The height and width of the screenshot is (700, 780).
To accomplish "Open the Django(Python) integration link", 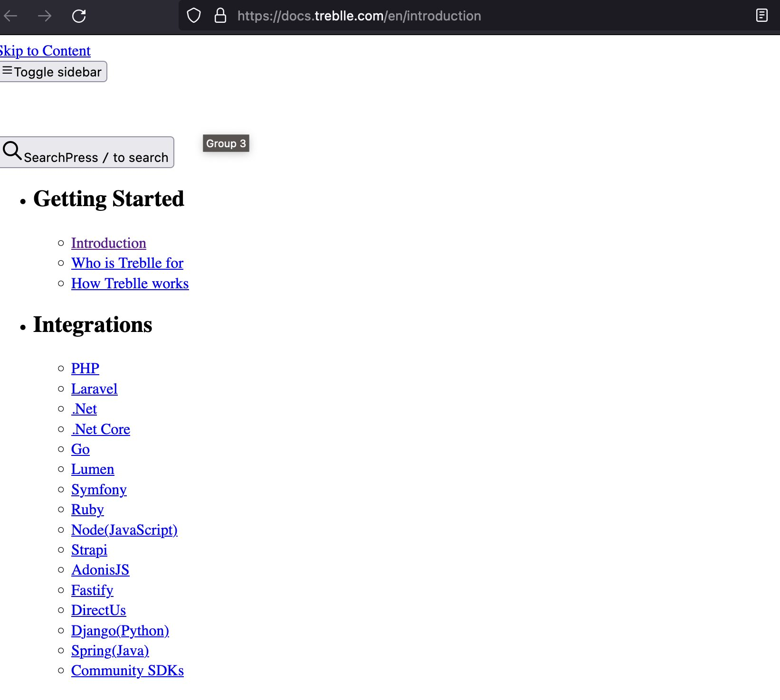I will point(120,631).
